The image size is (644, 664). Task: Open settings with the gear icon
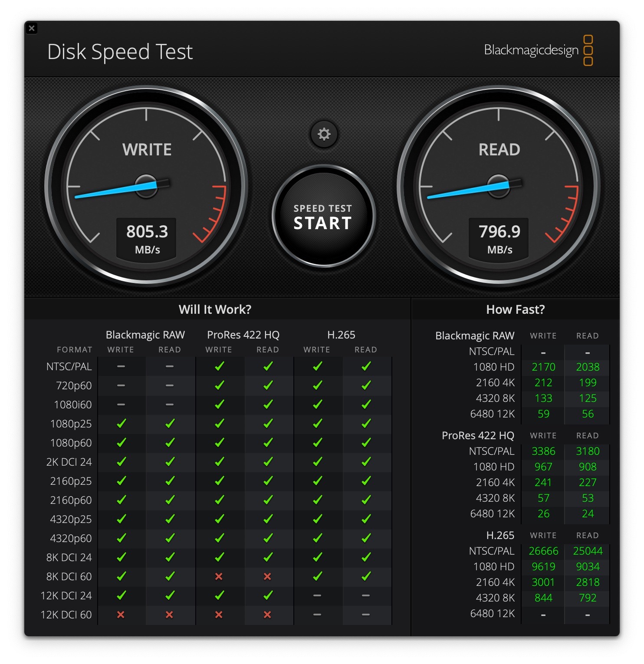[x=324, y=134]
